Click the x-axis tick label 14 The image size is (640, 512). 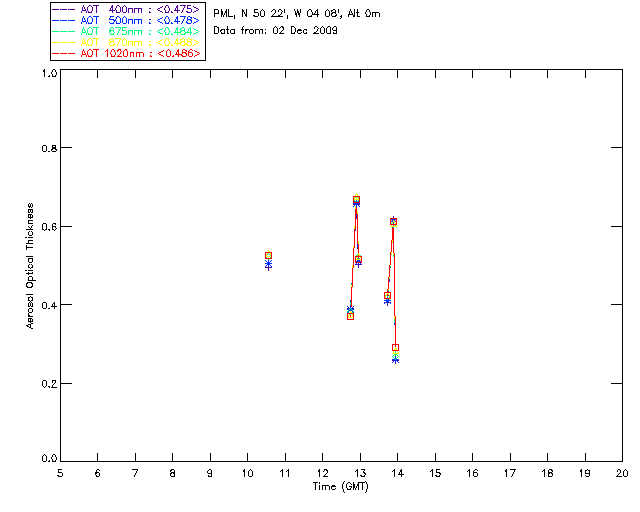point(398,473)
